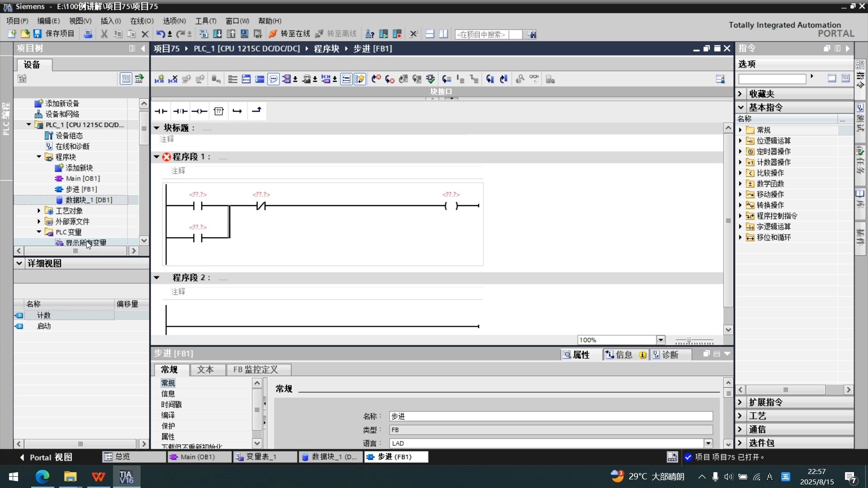Click the stop CPU icon

(397, 34)
